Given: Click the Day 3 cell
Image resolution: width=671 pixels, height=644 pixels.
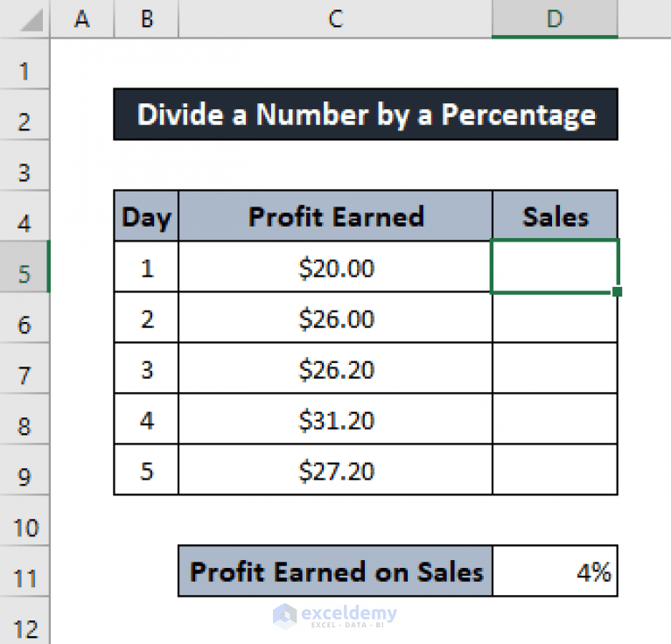Looking at the screenshot, I should click(x=146, y=368).
